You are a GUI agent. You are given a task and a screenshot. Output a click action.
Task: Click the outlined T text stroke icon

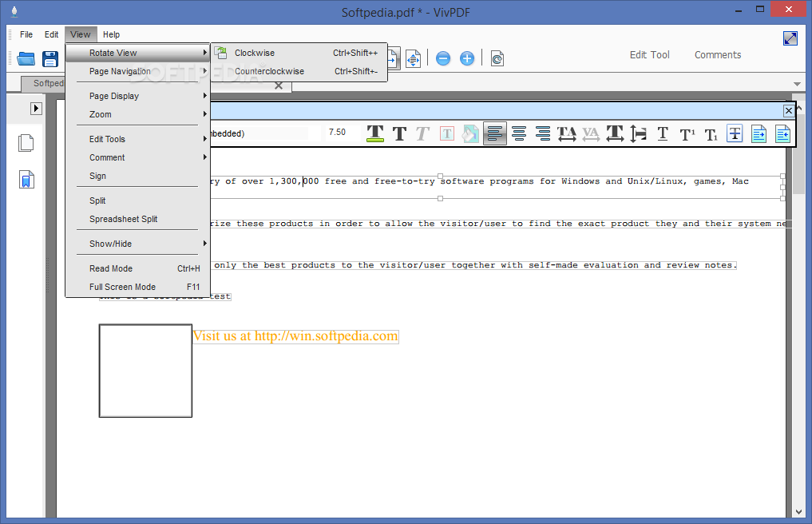tap(447, 133)
